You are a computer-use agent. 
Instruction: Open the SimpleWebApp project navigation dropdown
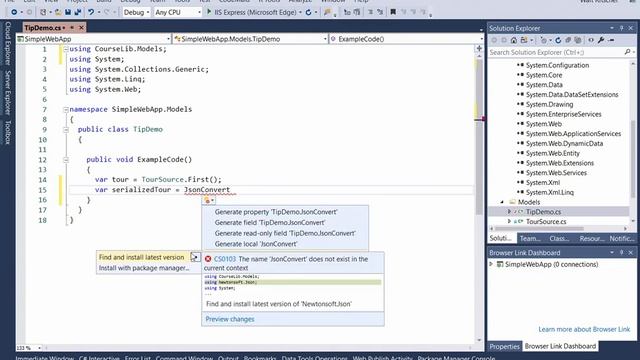93,39
